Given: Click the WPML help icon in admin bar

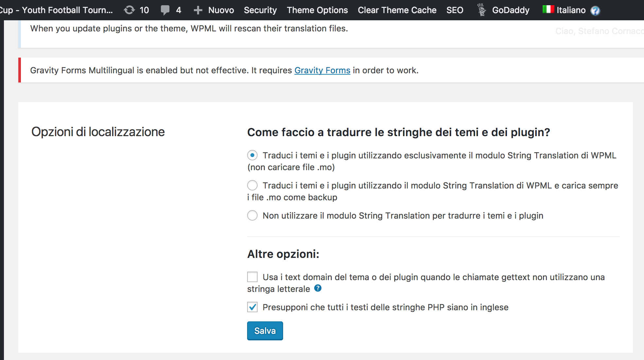Looking at the screenshot, I should [595, 11].
